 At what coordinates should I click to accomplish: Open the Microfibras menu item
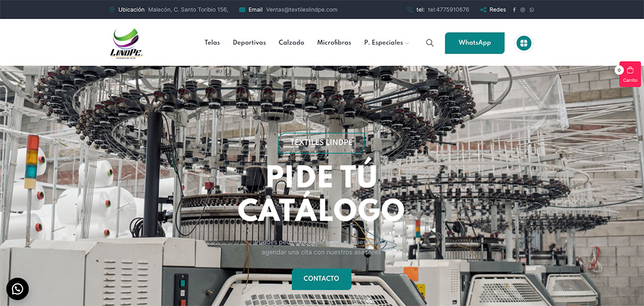334,43
